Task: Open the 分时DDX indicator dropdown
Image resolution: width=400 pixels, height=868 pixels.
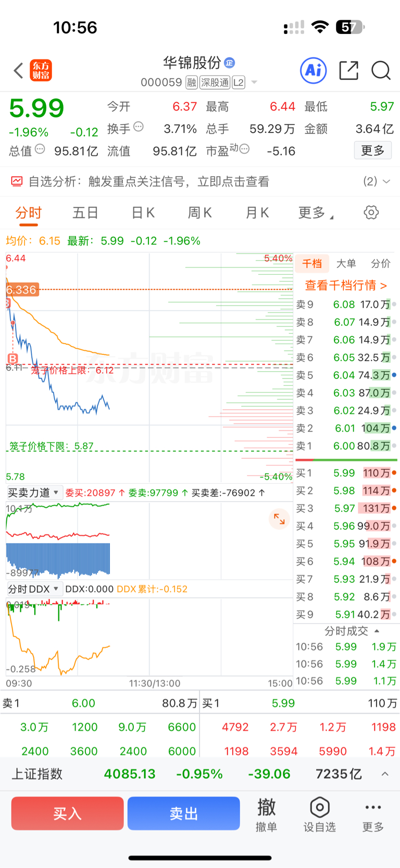Action: (x=34, y=589)
